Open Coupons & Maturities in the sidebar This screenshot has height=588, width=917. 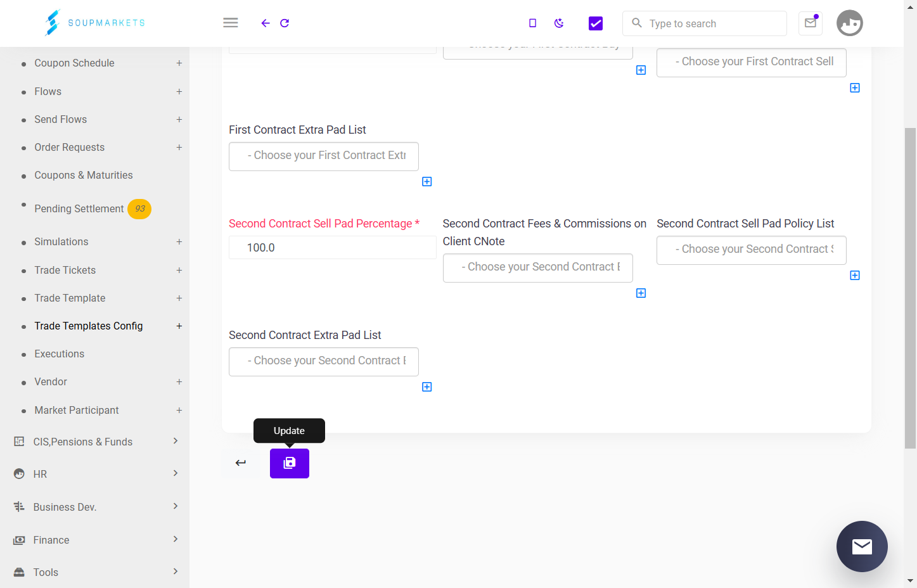coord(84,176)
